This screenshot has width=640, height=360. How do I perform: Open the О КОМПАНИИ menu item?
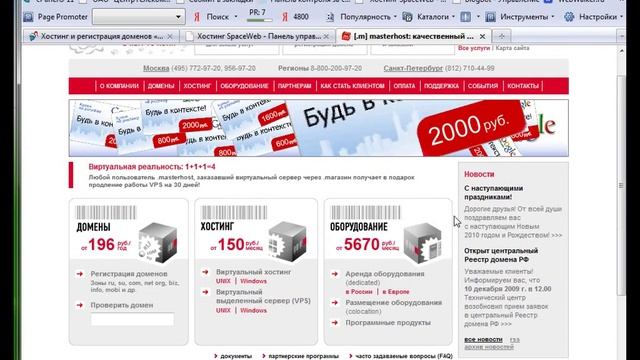point(119,86)
